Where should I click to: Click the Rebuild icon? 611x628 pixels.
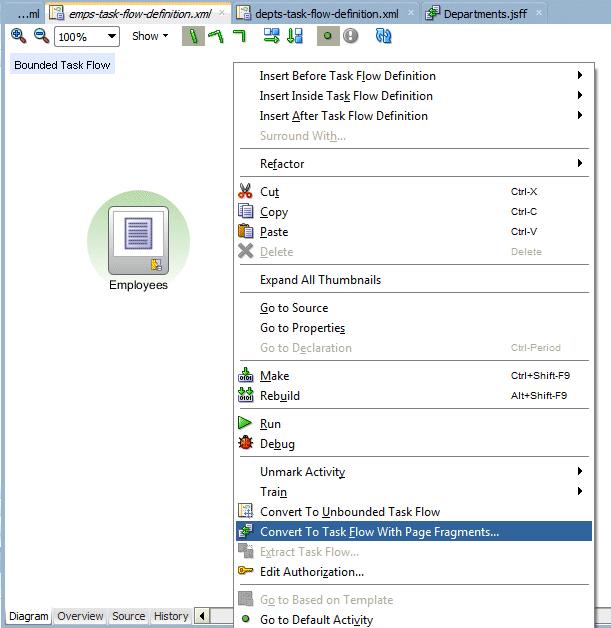(245, 395)
